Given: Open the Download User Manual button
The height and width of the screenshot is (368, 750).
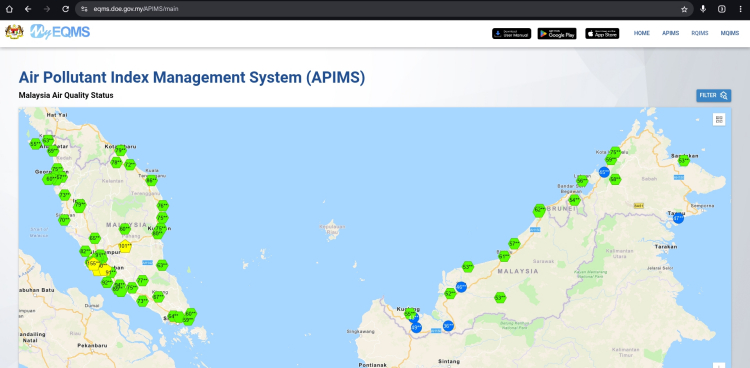Looking at the screenshot, I should pos(511,33).
